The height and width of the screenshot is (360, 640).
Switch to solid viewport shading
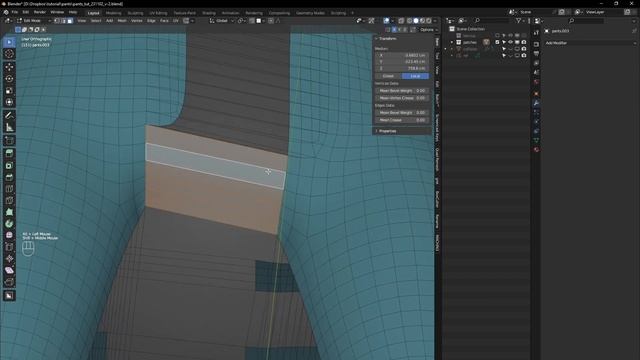coord(416,21)
